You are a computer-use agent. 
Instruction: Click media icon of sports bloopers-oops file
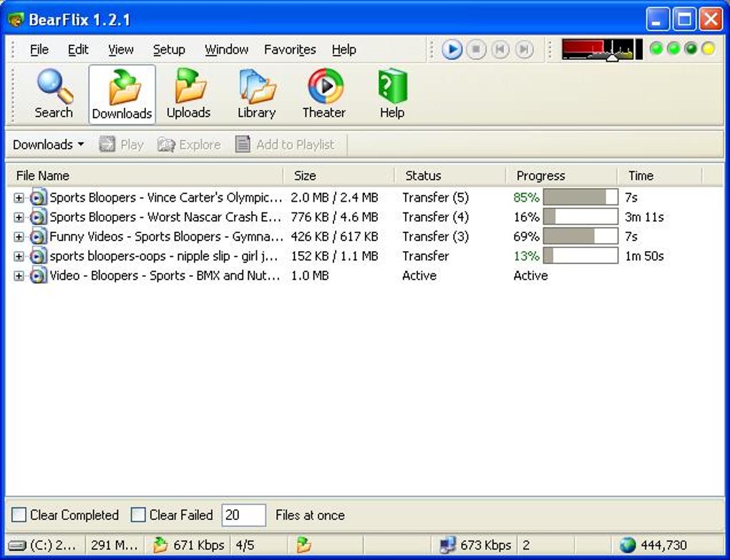coord(38,256)
